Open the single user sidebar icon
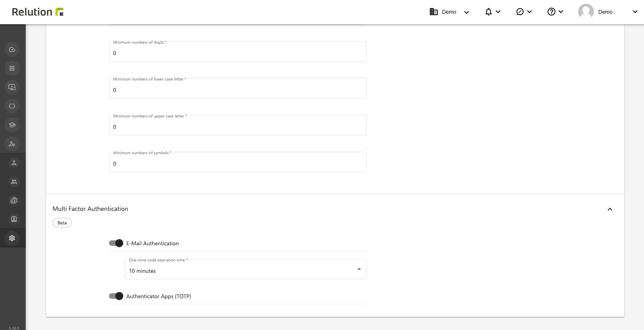 pyautogui.click(x=14, y=163)
